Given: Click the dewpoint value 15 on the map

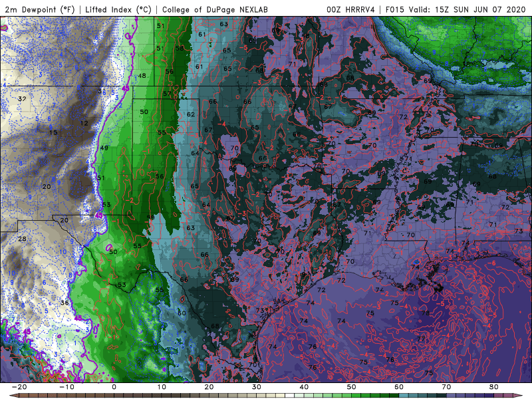Looking at the screenshot, I should click(53, 132).
